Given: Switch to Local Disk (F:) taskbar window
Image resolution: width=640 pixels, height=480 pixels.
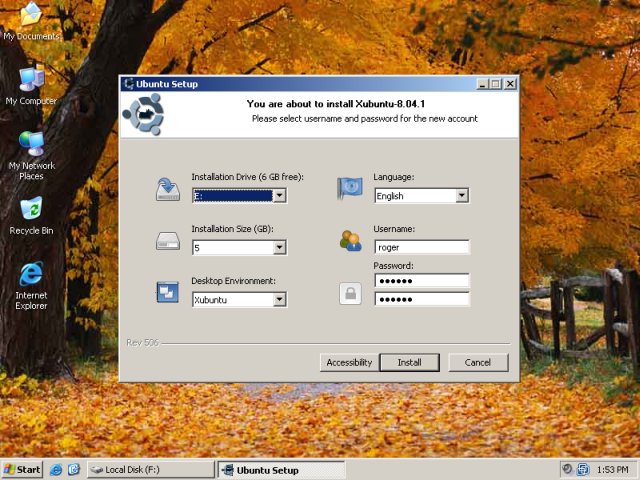Looking at the screenshot, I should 151,470.
